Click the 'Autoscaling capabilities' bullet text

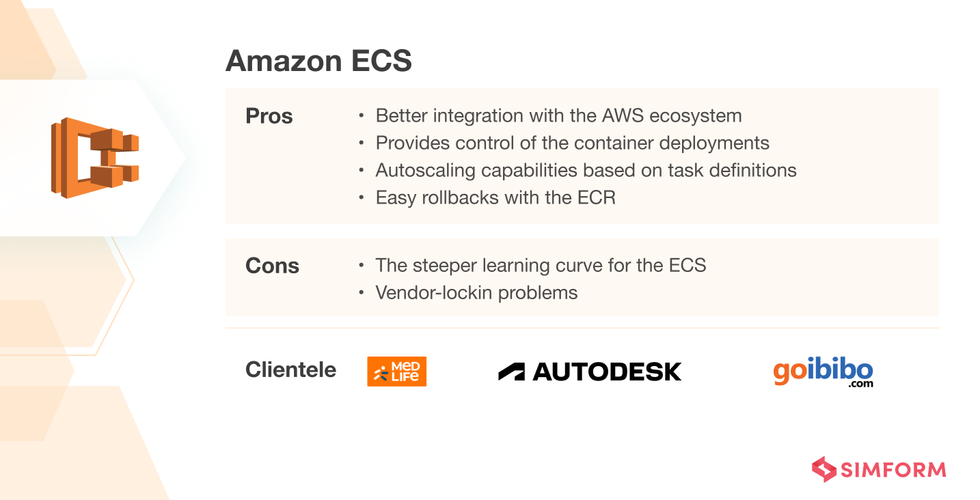coord(586,170)
